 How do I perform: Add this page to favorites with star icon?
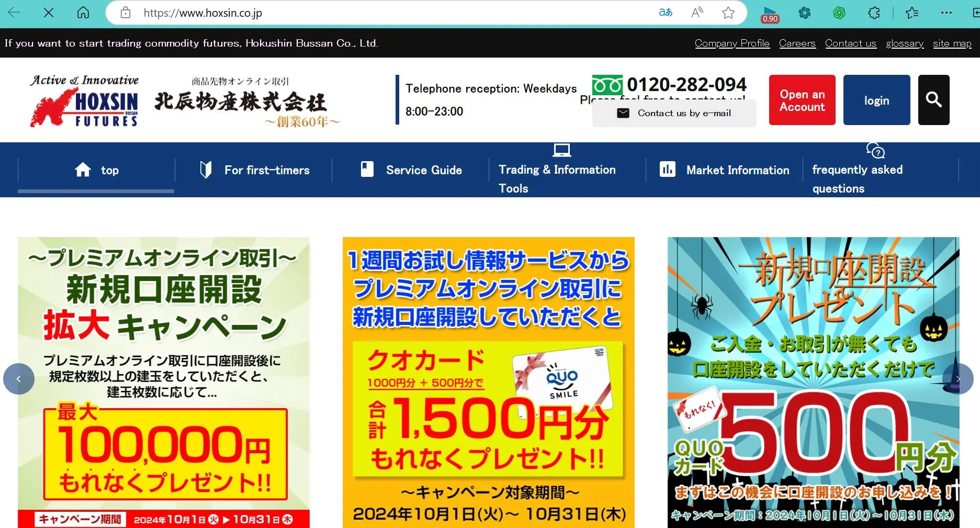pyautogui.click(x=728, y=13)
